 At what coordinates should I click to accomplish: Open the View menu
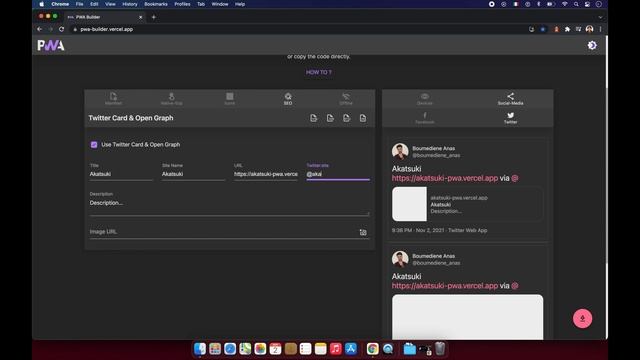pos(110,4)
